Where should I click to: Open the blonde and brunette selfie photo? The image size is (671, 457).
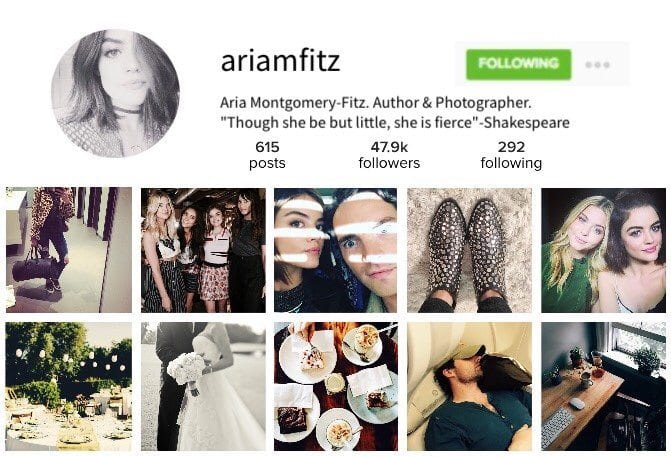603,250
